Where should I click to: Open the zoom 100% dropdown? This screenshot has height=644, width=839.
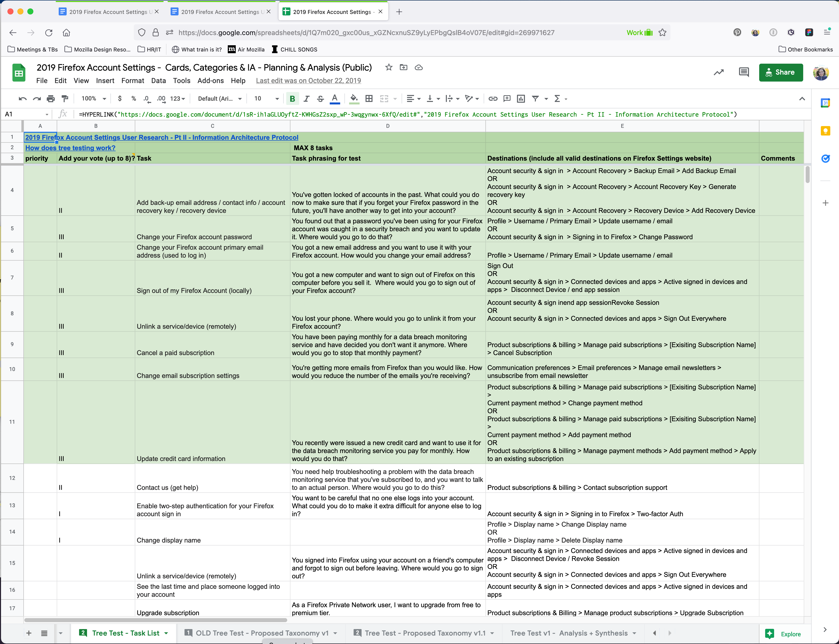point(93,98)
